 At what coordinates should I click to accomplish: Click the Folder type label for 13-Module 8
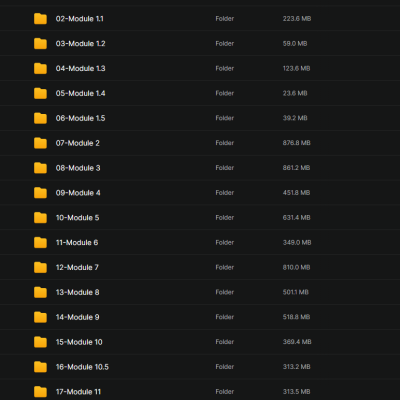[225, 292]
